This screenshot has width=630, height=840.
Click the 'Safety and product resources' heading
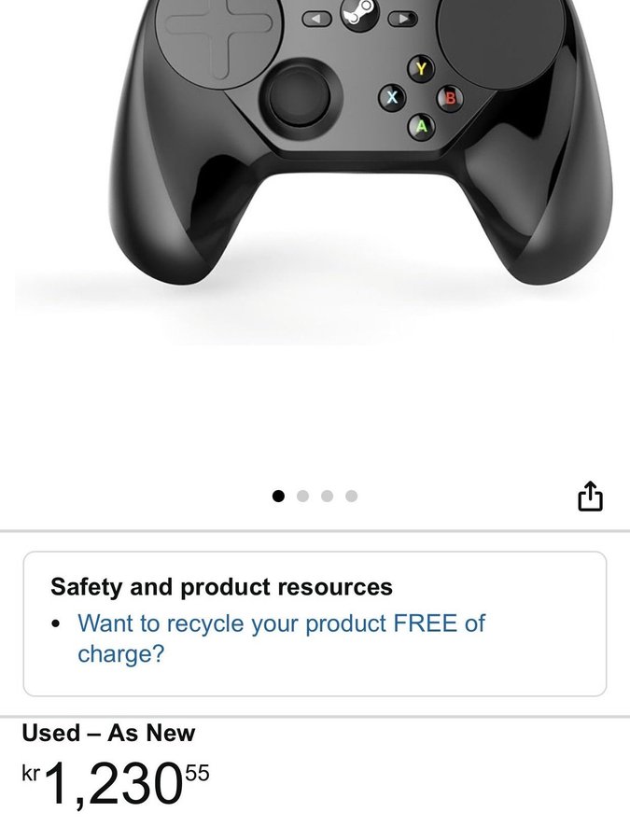click(221, 587)
